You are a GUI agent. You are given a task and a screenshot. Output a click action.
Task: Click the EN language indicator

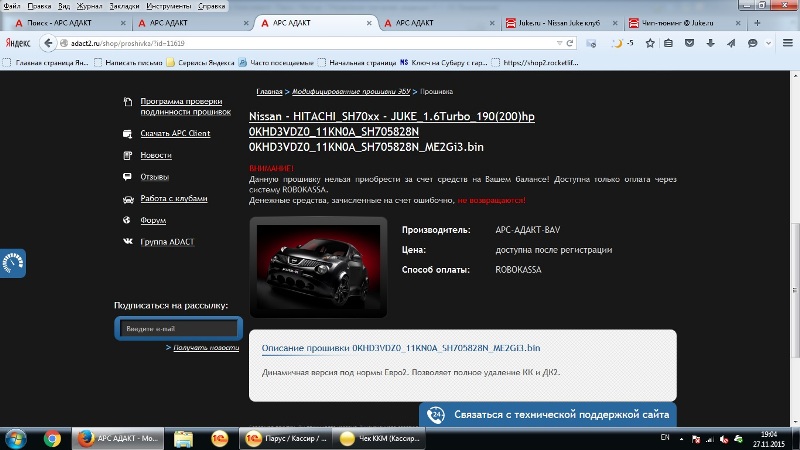(x=665, y=437)
